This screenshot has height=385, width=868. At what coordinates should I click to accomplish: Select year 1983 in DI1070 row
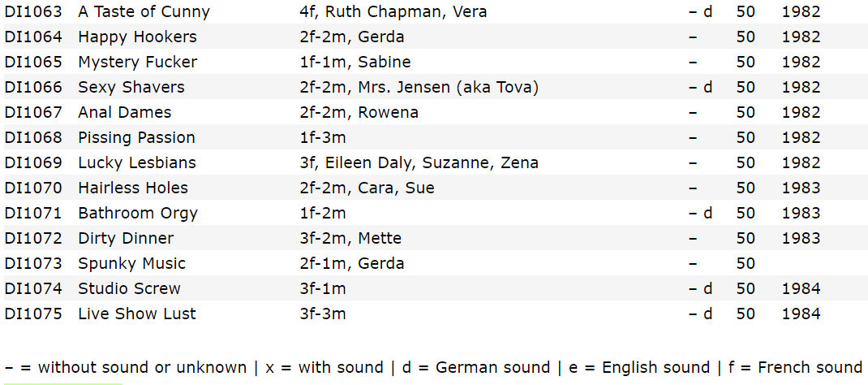(801, 188)
